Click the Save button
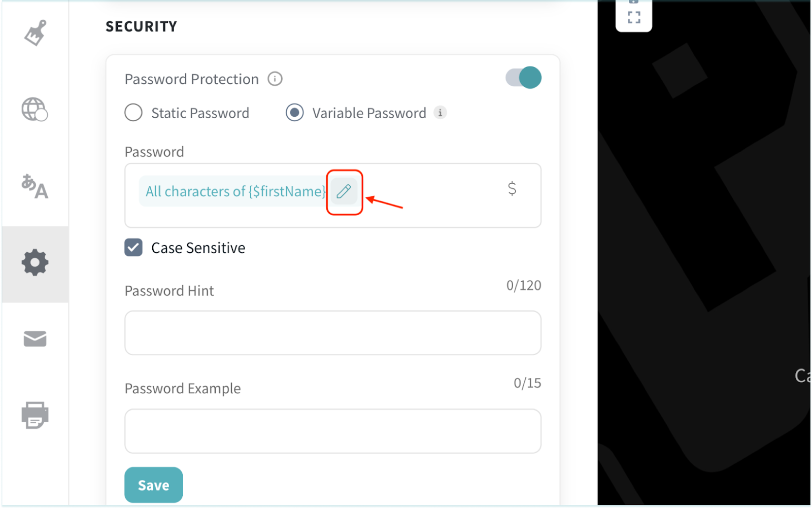The height and width of the screenshot is (509, 812). 153,485
